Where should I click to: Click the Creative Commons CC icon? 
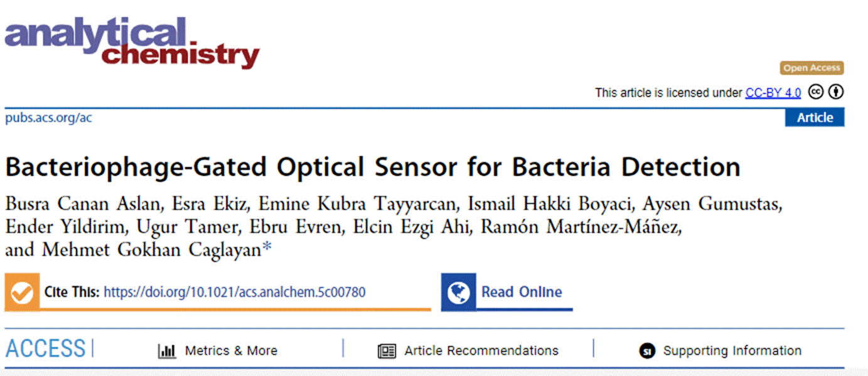[815, 92]
